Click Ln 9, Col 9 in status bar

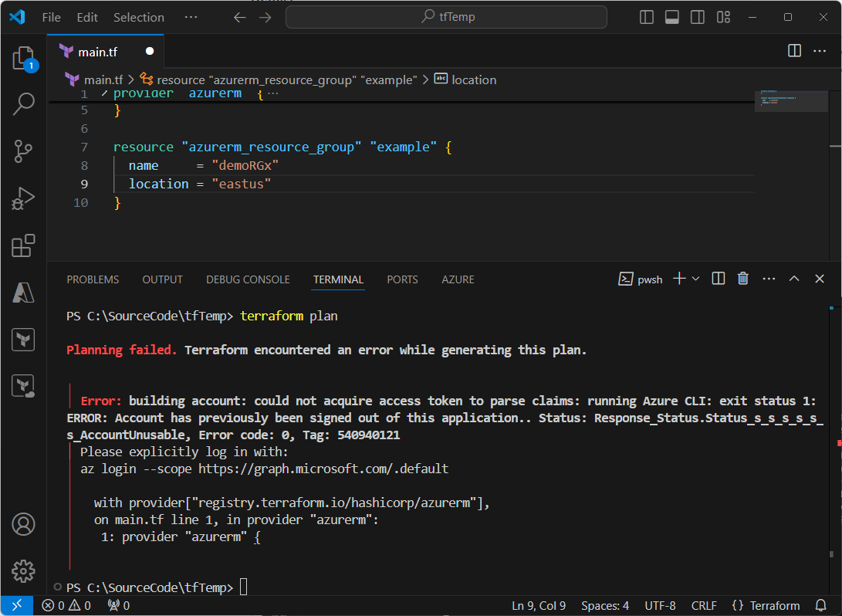coord(539,605)
